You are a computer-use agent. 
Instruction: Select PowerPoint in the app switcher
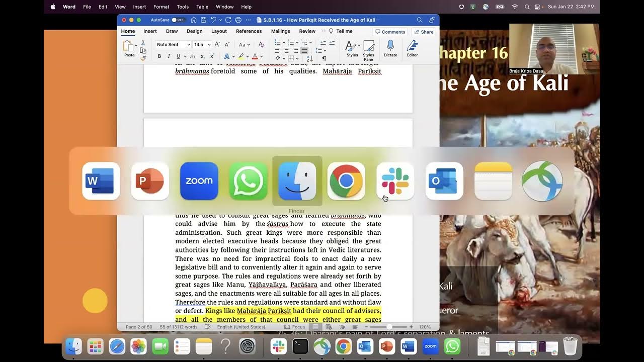click(x=150, y=181)
